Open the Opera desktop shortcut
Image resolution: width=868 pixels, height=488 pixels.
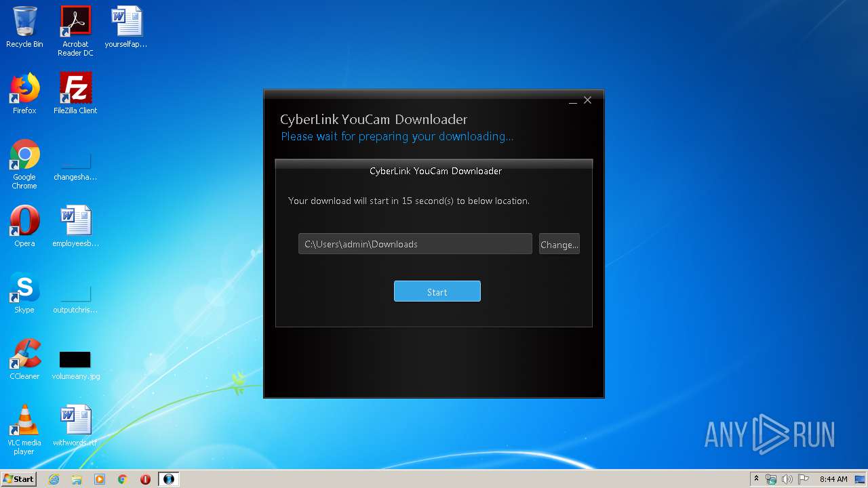(24, 226)
